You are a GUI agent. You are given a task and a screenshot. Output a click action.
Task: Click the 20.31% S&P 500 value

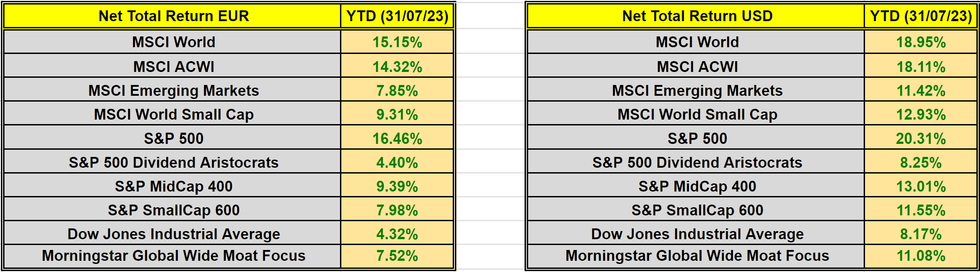click(x=921, y=138)
